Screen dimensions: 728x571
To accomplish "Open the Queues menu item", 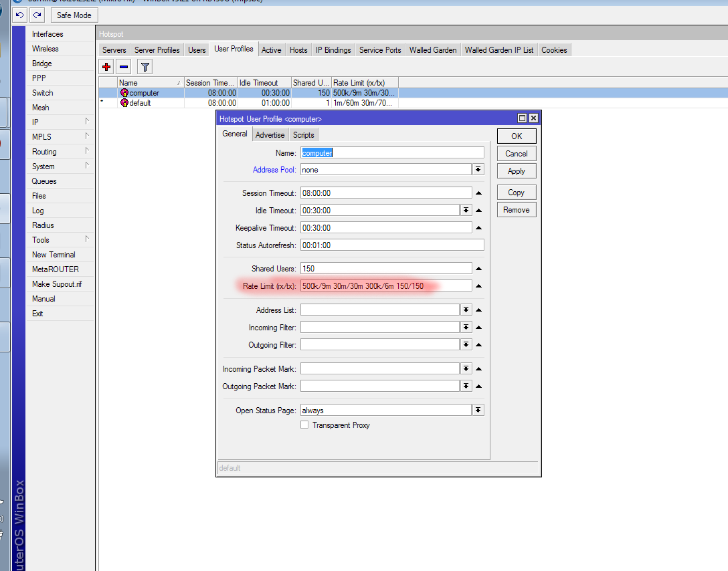I will (x=44, y=181).
